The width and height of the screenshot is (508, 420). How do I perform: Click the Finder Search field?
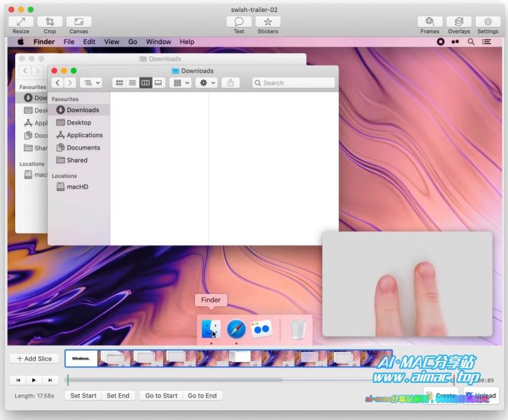[x=294, y=83]
